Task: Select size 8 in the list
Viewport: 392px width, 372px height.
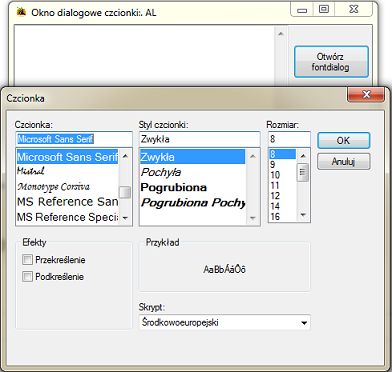Action: 282,154
